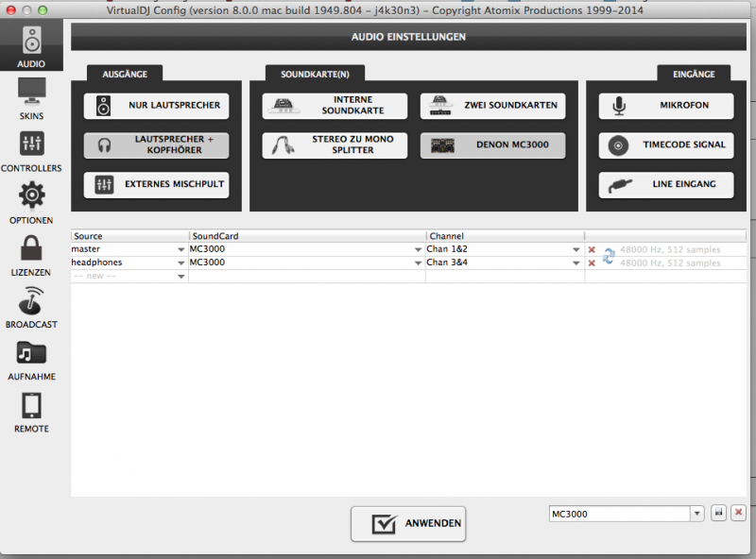Click the SoundCard column header
The height and width of the screenshot is (559, 756).
coord(308,236)
